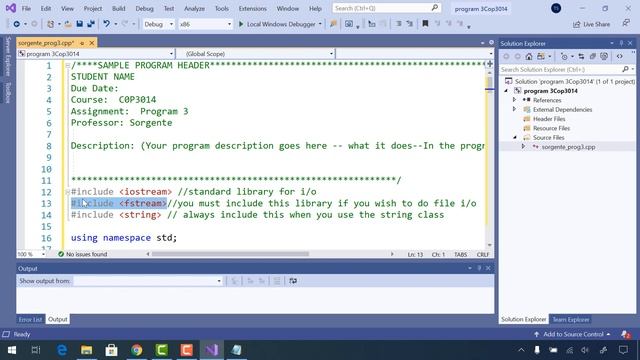Open the File menu
The height and width of the screenshot is (360, 640).
[26, 8]
